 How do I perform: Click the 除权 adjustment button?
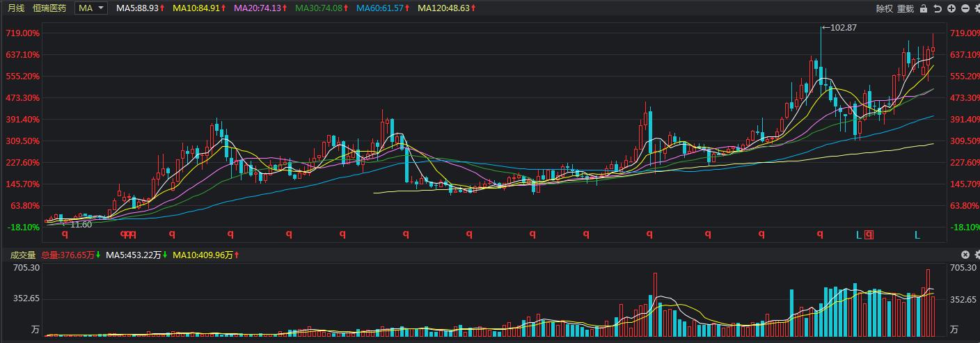click(x=884, y=8)
